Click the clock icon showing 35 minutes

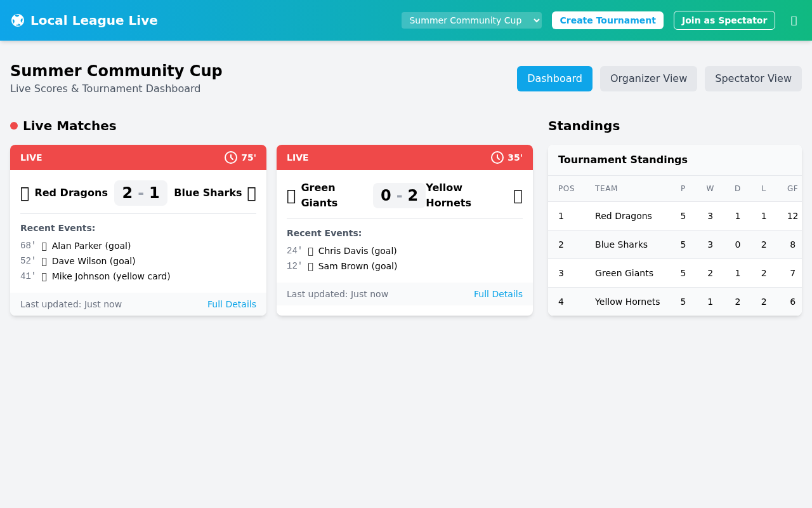(x=497, y=157)
